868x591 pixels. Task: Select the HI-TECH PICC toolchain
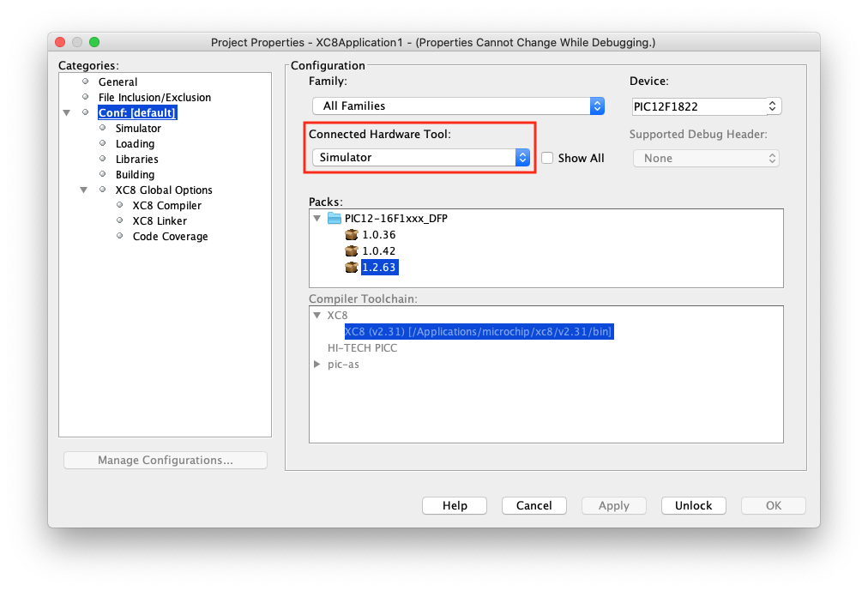(363, 348)
